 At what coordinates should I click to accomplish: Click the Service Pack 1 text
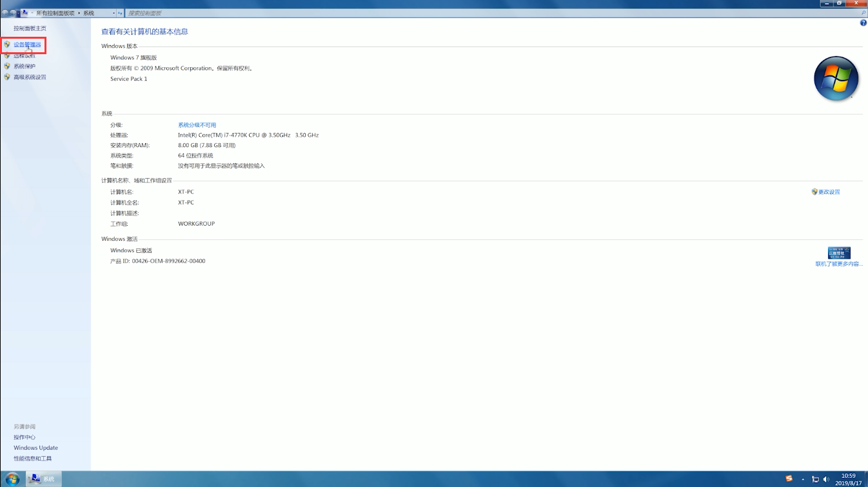128,79
